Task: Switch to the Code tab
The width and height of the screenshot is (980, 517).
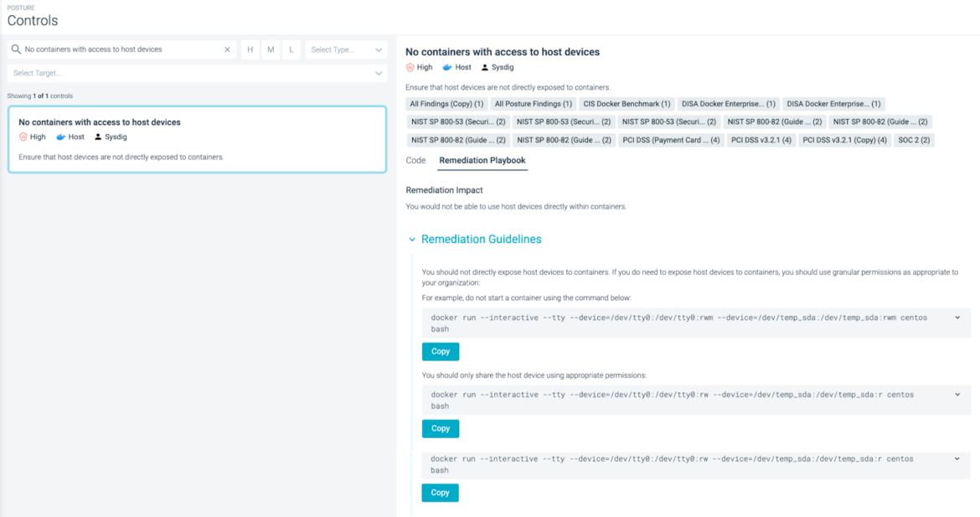Action: tap(415, 161)
